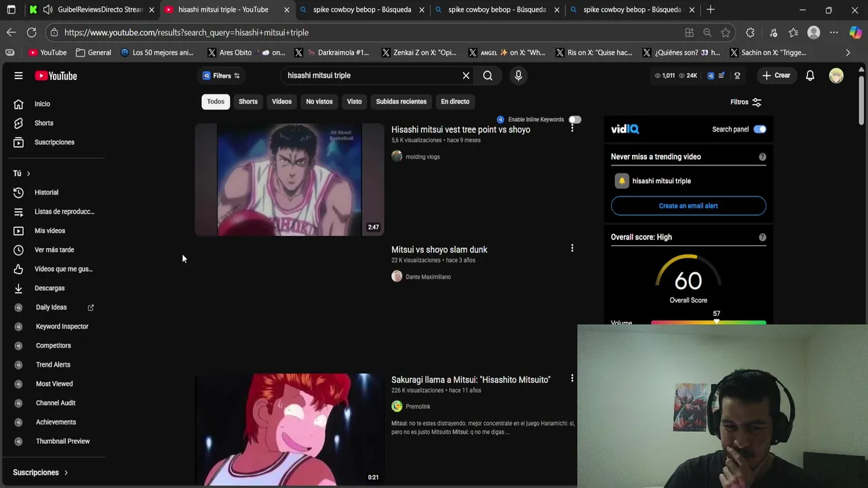Open the notifications bell
Screen dimensions: 868x488
(810, 76)
